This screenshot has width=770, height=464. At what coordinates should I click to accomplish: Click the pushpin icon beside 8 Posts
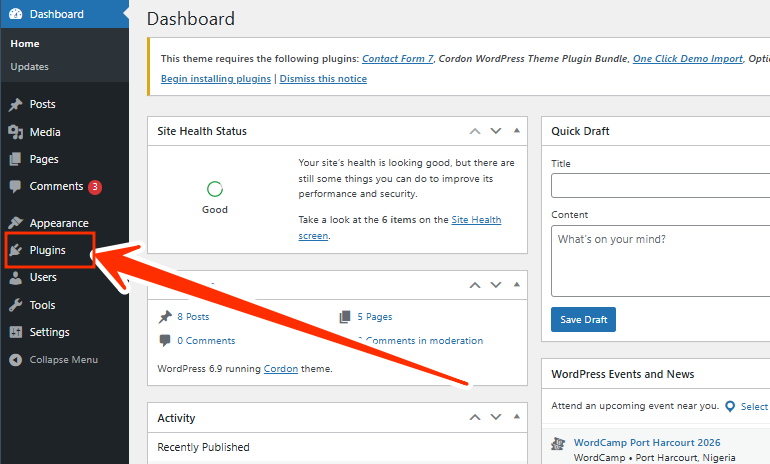coord(165,317)
